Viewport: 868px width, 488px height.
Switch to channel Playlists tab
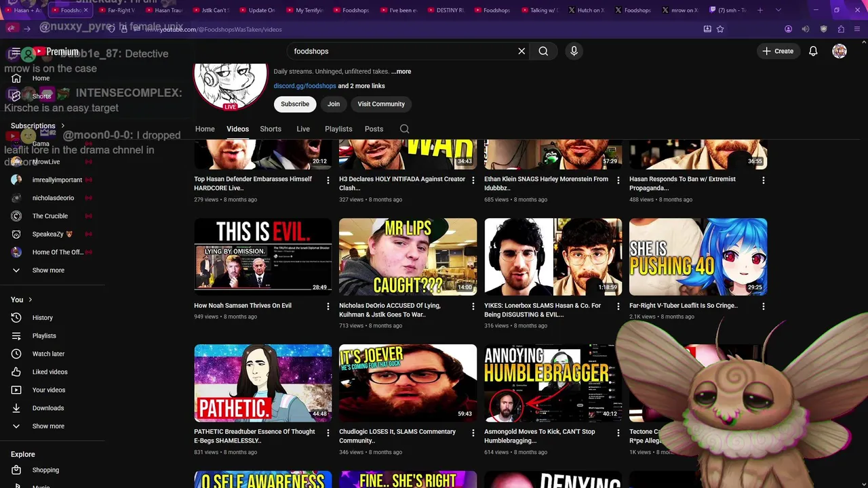(x=338, y=129)
